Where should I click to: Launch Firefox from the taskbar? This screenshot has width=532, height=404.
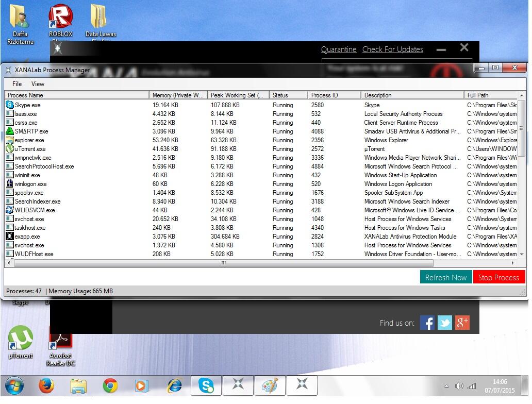click(46, 385)
